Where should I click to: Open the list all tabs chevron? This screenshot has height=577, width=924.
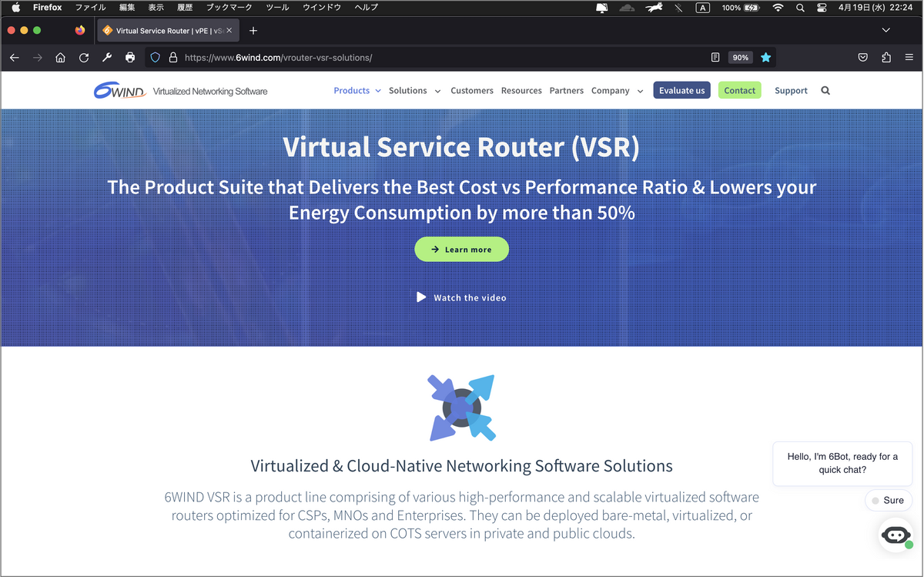click(x=885, y=30)
